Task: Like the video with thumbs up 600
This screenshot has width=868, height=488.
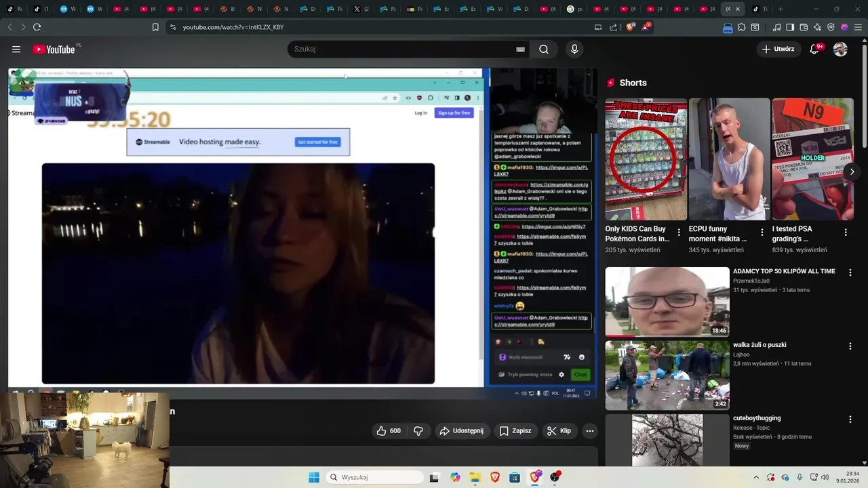Action: coord(389,431)
